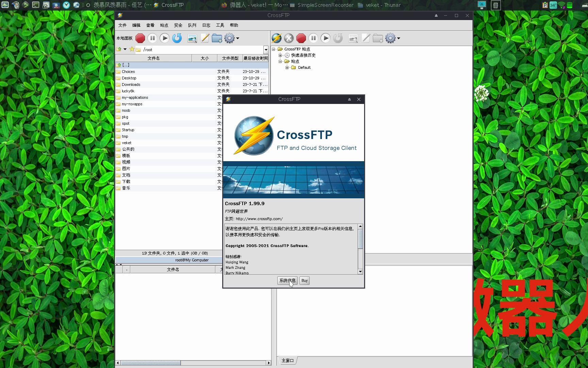Open the remote panel settings gear
The image size is (588, 368).
tap(391, 38)
